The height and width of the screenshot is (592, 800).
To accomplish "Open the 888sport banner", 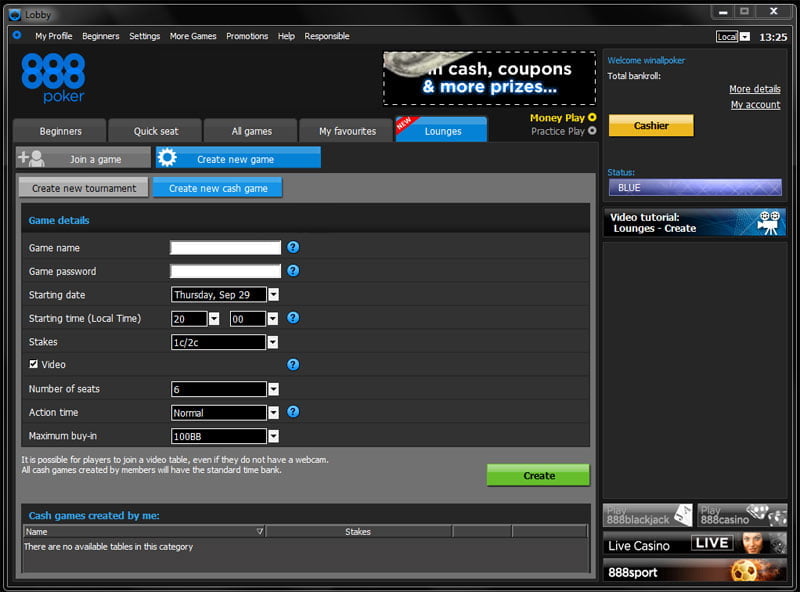I will (x=695, y=571).
